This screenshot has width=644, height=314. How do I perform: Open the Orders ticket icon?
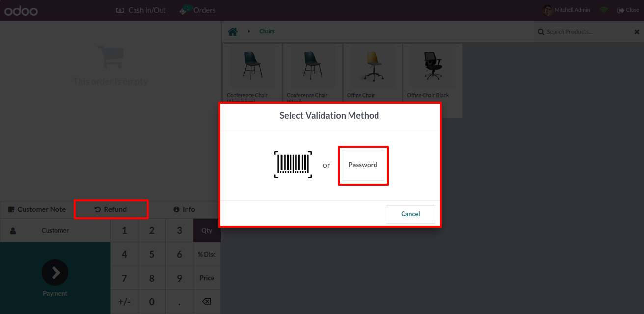pyautogui.click(x=185, y=10)
